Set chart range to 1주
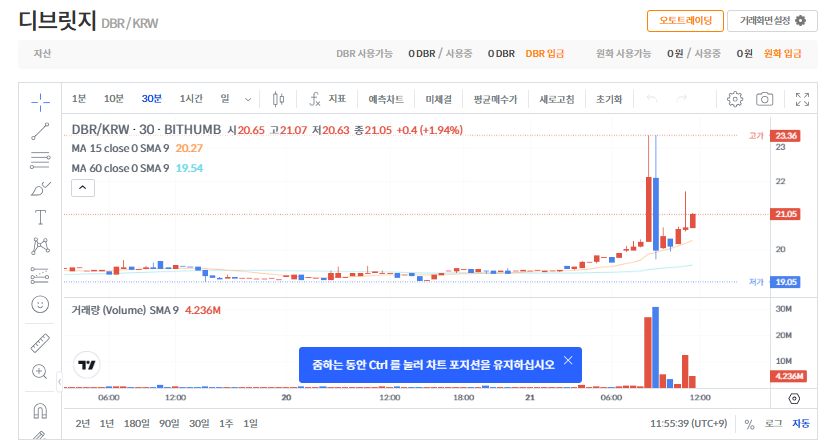 tap(226, 424)
